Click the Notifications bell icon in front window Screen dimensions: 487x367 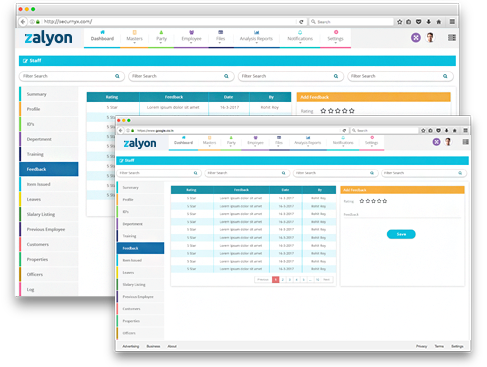click(x=343, y=137)
